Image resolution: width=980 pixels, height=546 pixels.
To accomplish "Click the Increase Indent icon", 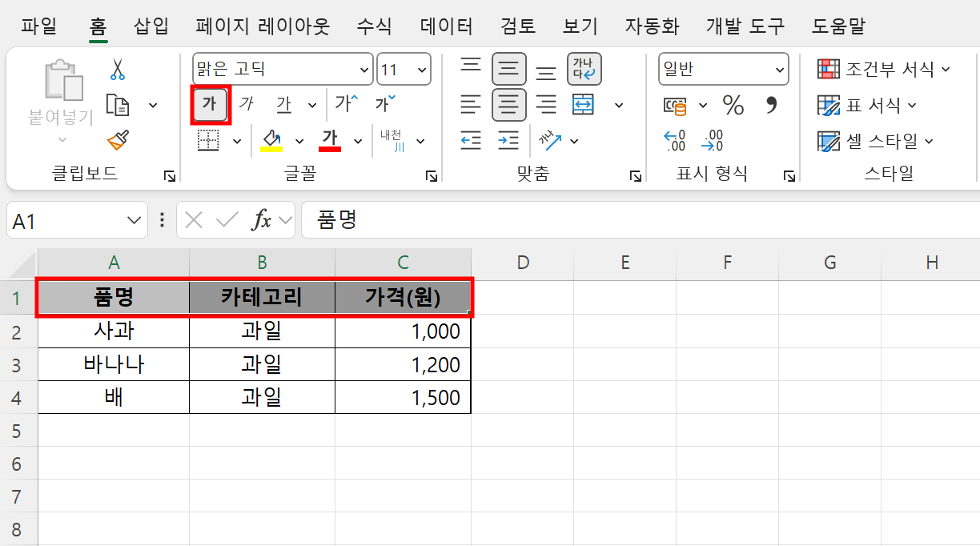I will (508, 141).
